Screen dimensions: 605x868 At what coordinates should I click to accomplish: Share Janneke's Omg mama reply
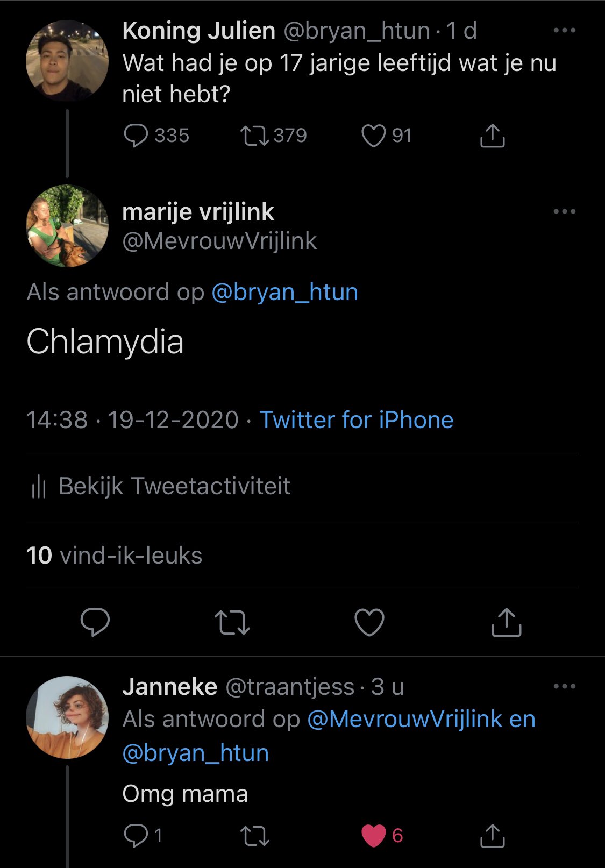pyautogui.click(x=492, y=836)
